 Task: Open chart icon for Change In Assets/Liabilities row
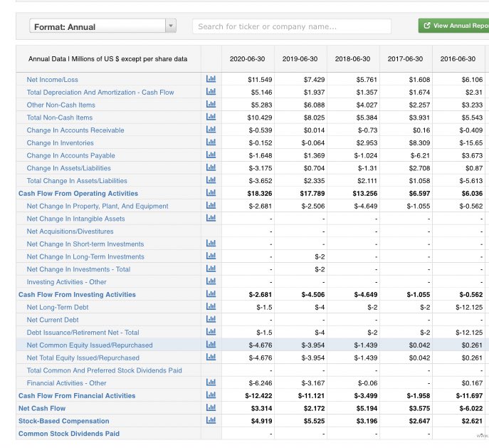(x=211, y=167)
